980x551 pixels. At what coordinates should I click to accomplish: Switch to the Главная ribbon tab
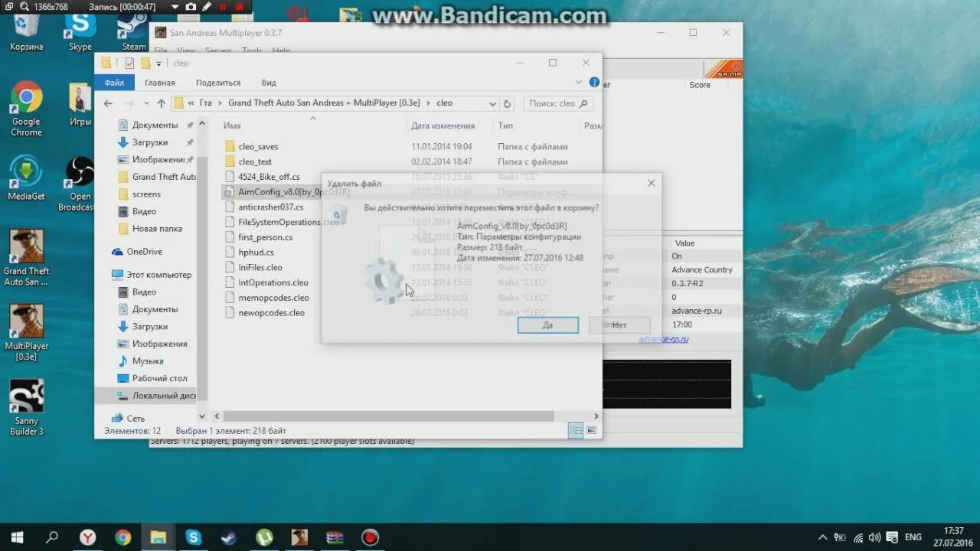tap(160, 83)
